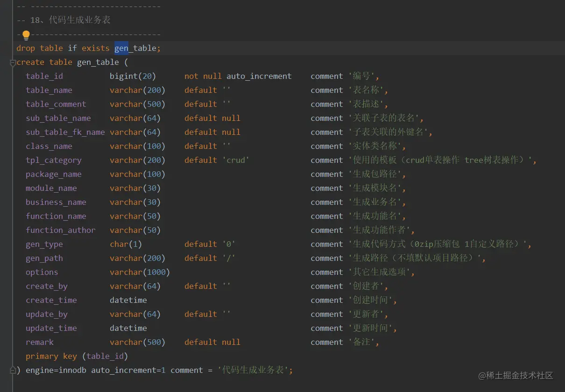Click the create_time column name

point(51,300)
